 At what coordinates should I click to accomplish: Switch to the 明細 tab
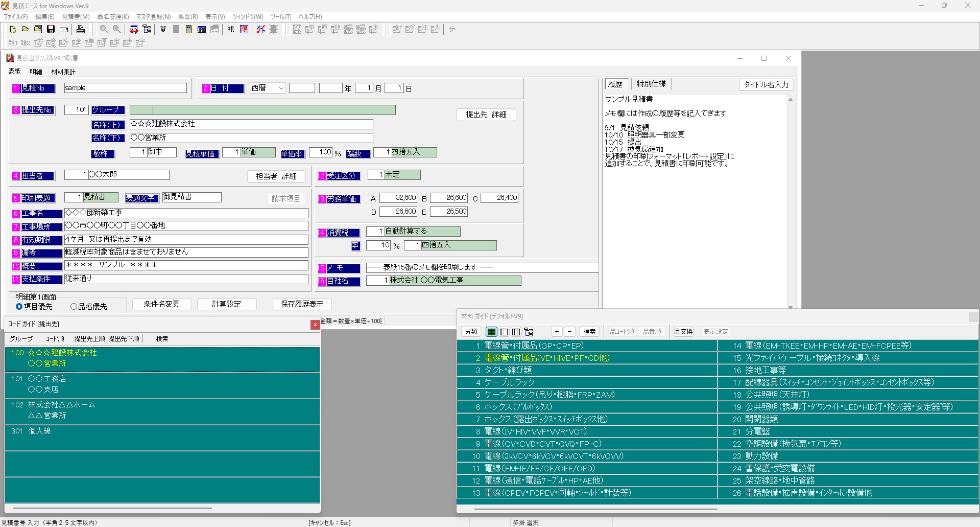click(x=36, y=72)
